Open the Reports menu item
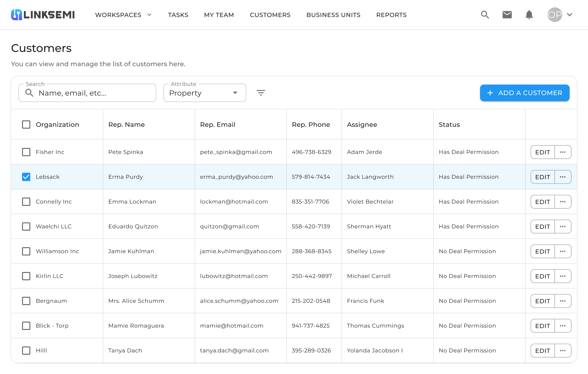This screenshot has height=374, width=588. [391, 15]
